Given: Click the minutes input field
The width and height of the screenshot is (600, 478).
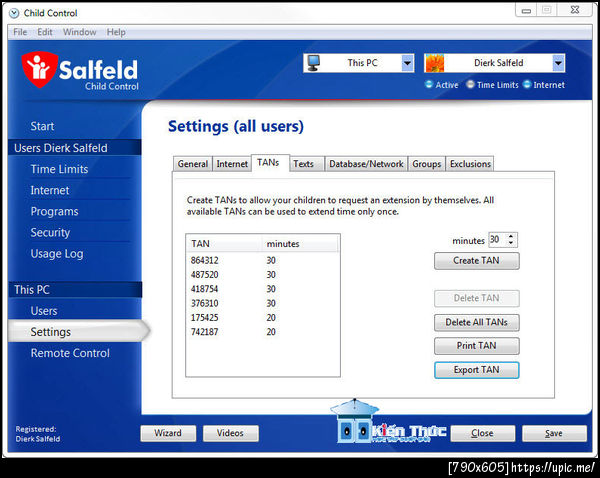Looking at the screenshot, I should pos(497,240).
